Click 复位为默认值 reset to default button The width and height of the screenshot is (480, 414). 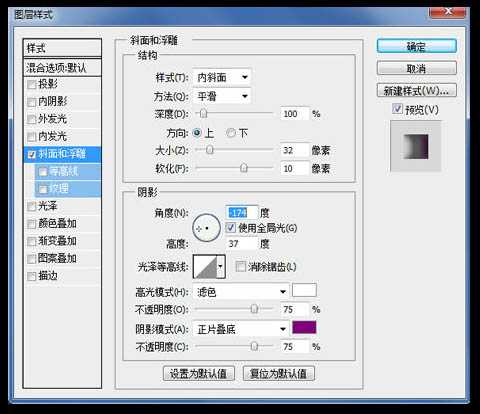279,374
